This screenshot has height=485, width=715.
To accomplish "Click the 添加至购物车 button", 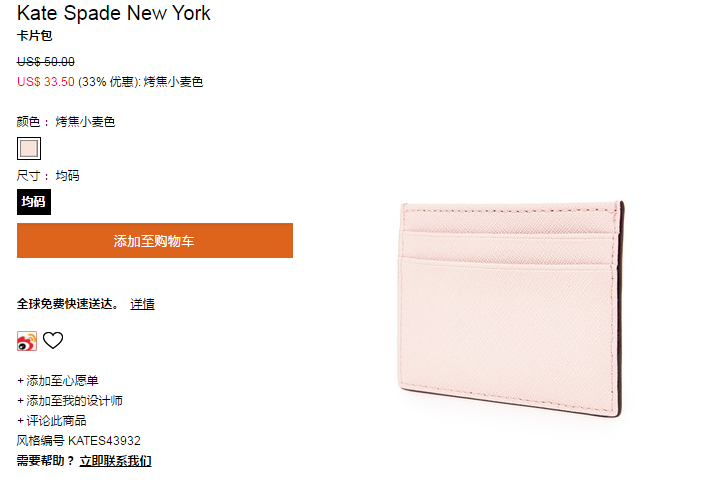I will click(155, 241).
